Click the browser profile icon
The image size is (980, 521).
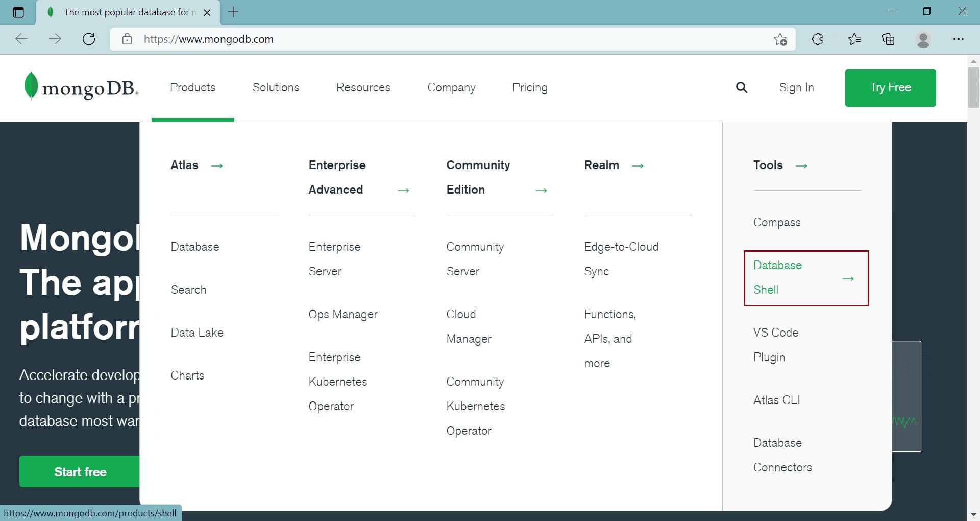coord(923,39)
